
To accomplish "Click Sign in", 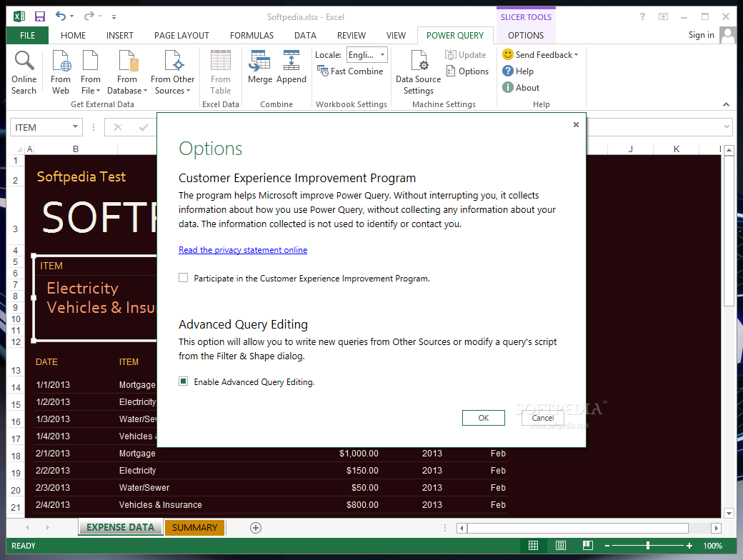I will (701, 35).
